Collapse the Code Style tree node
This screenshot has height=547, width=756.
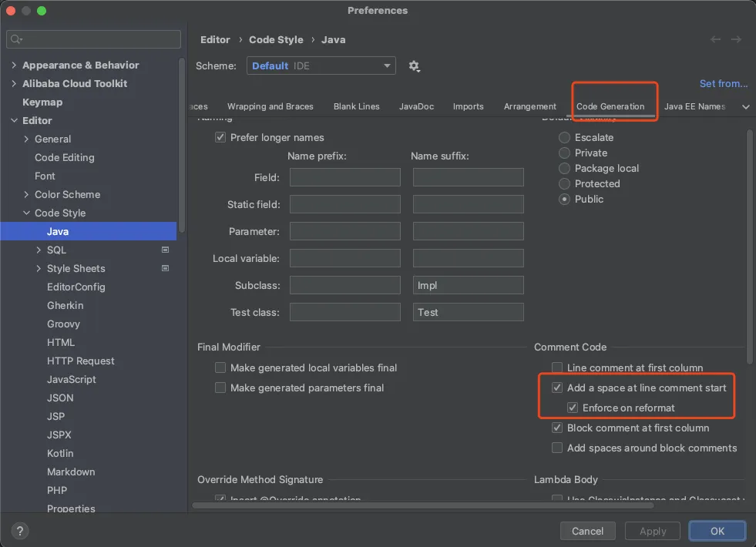26,213
